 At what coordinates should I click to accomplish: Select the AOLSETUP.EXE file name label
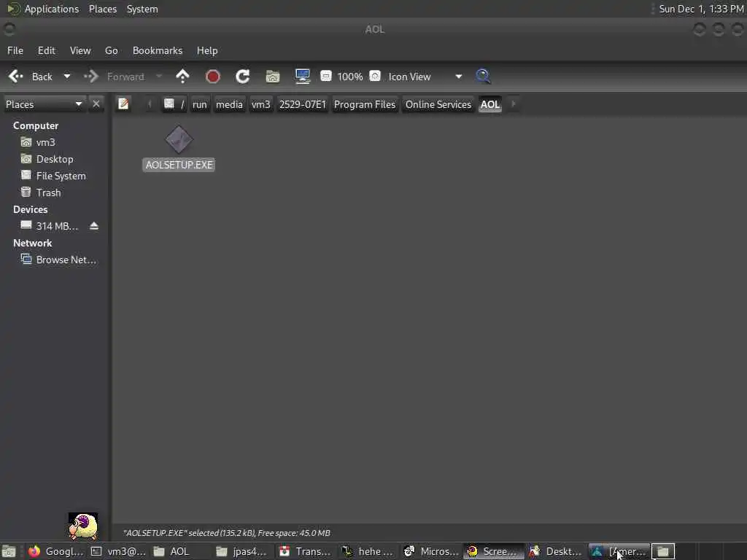click(179, 165)
